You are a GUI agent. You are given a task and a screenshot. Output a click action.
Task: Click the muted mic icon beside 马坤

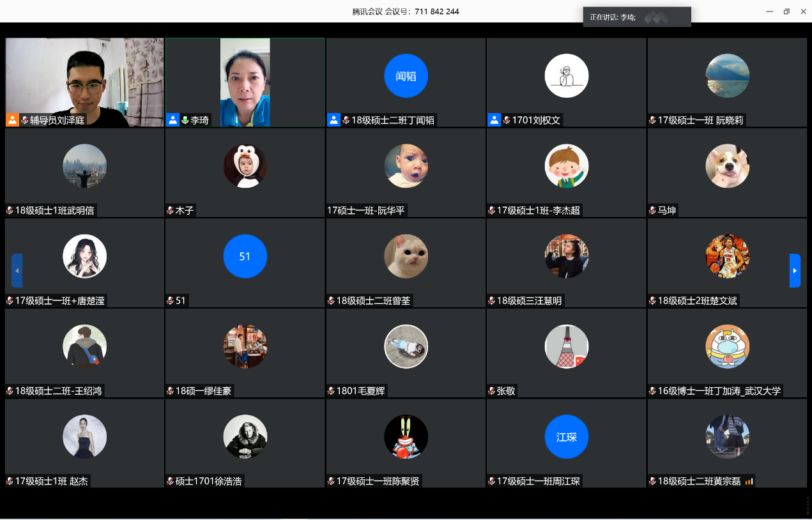[653, 210]
